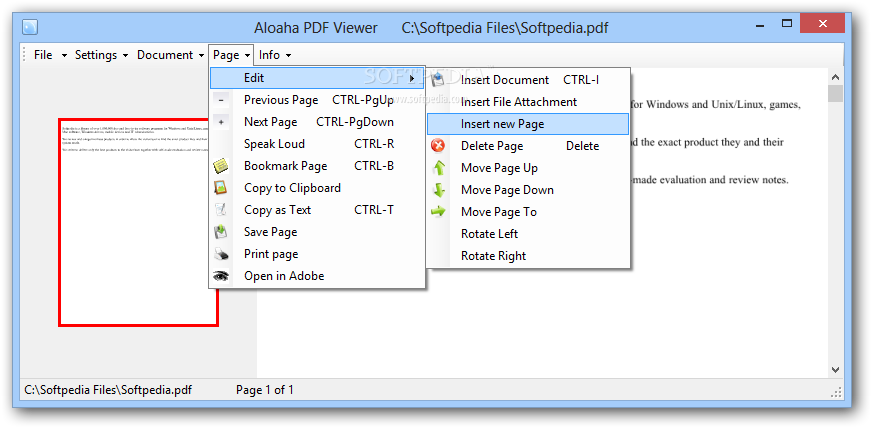Click the Save Page icon
This screenshot has height=428, width=872.
coord(221,232)
